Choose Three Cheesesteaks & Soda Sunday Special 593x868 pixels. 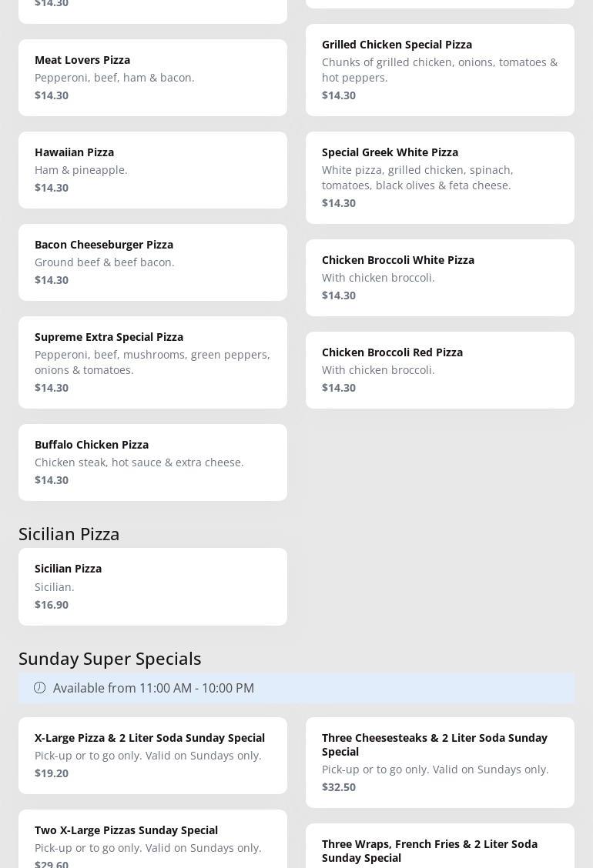click(x=440, y=762)
